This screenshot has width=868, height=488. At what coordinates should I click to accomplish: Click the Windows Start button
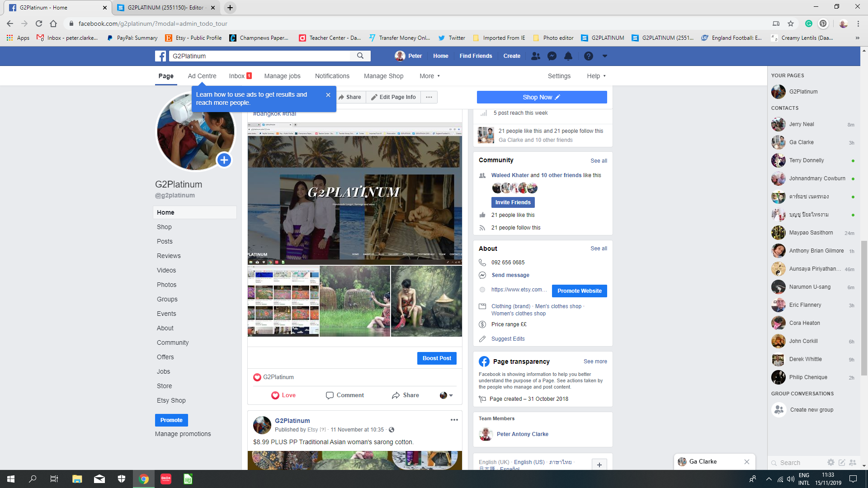[x=11, y=479]
